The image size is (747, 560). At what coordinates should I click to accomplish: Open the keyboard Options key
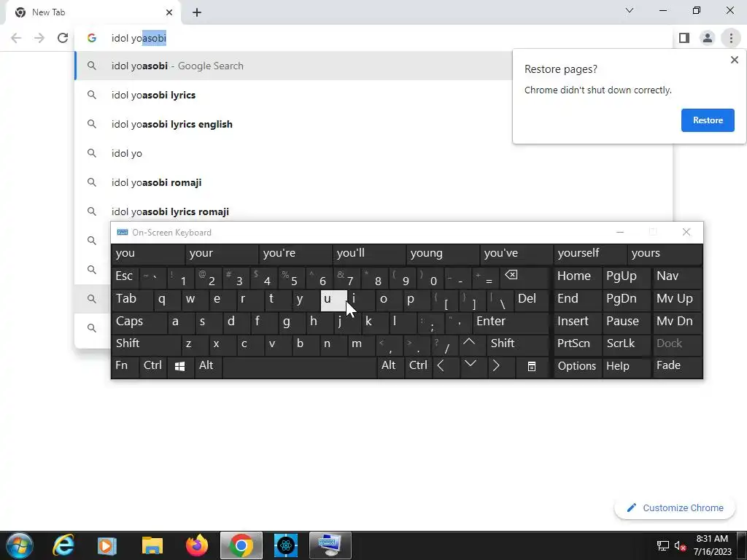[577, 366]
